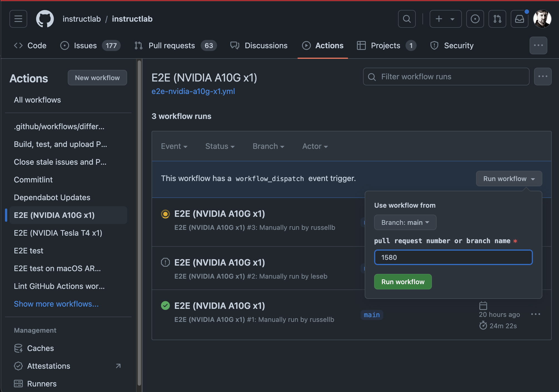Expand the Actor filter dropdown

[x=315, y=146]
